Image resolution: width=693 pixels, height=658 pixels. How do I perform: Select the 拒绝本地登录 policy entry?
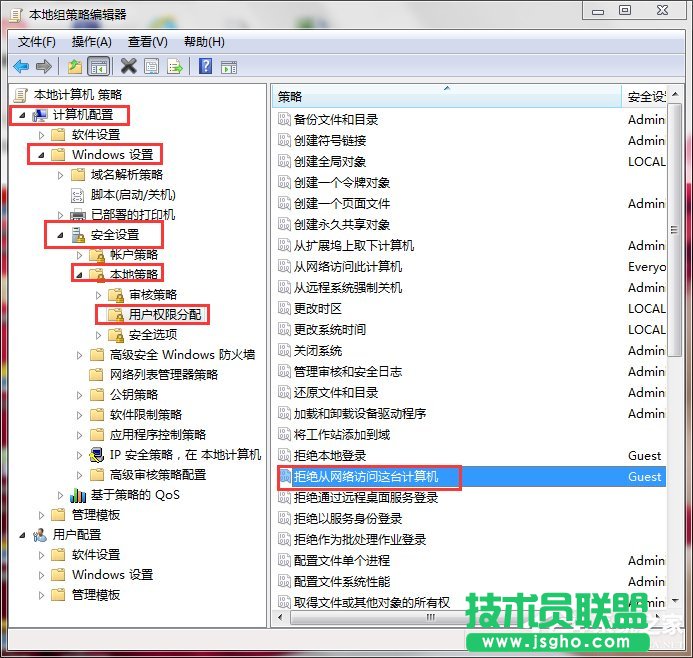coord(329,456)
